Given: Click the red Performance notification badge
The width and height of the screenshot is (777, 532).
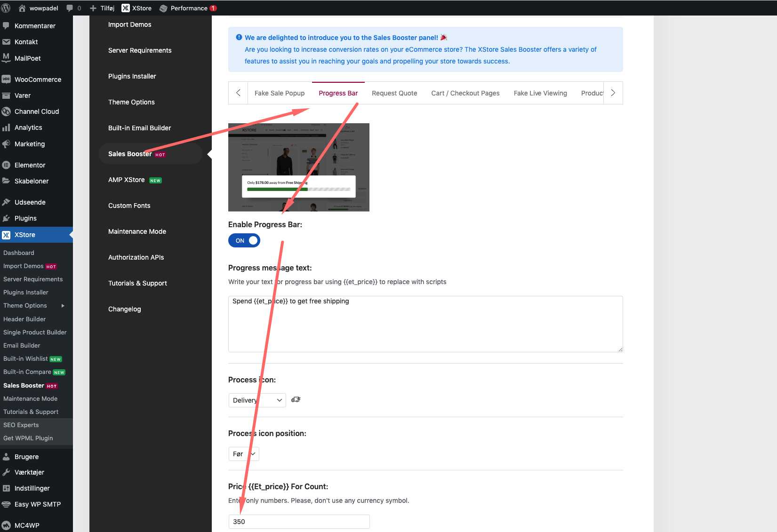Looking at the screenshot, I should [213, 8].
